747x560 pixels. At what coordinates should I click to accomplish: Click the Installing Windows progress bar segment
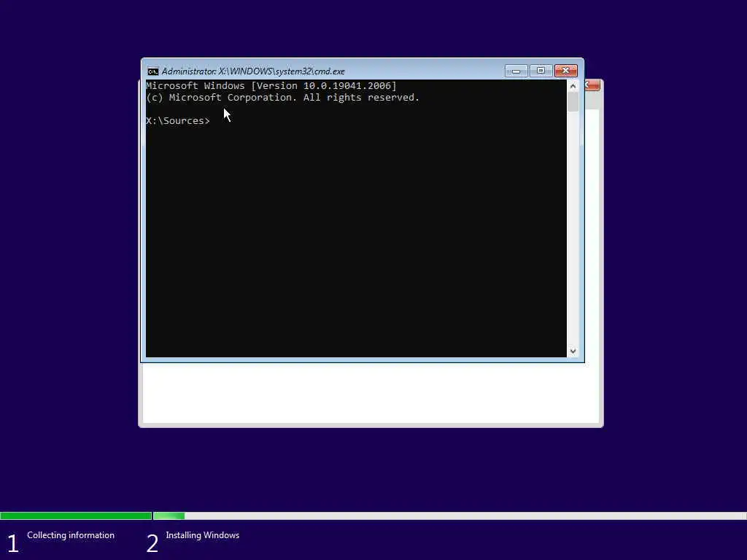pos(449,516)
